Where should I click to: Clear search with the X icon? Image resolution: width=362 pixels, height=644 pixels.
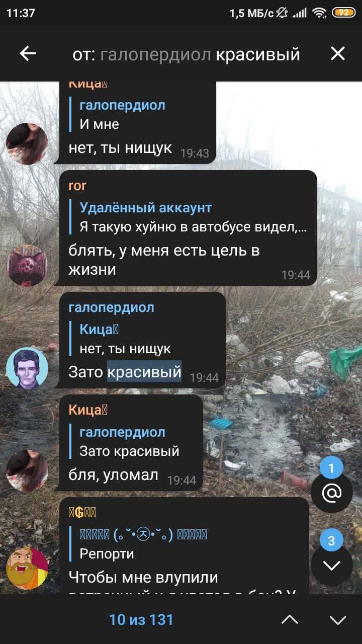tap(337, 54)
